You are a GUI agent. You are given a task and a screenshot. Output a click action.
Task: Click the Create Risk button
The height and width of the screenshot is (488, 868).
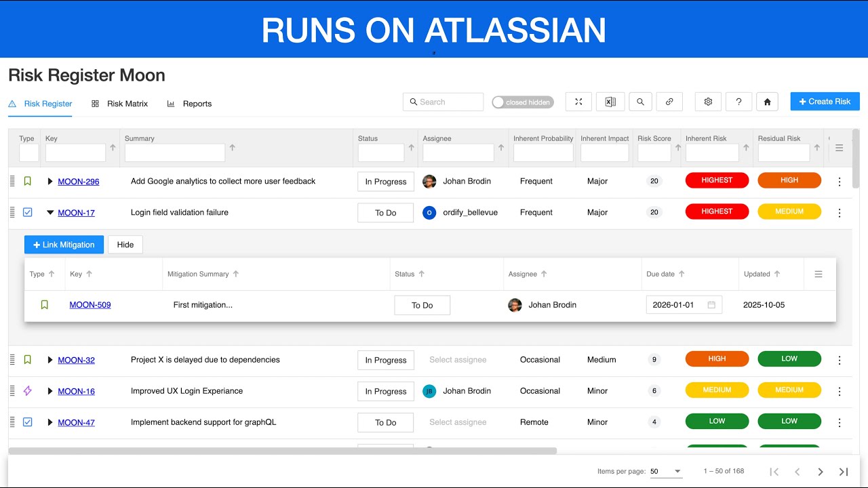(825, 102)
